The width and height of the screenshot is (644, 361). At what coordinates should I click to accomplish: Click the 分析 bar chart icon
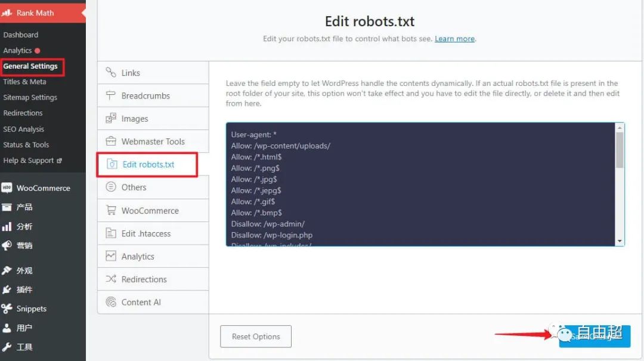(7, 227)
